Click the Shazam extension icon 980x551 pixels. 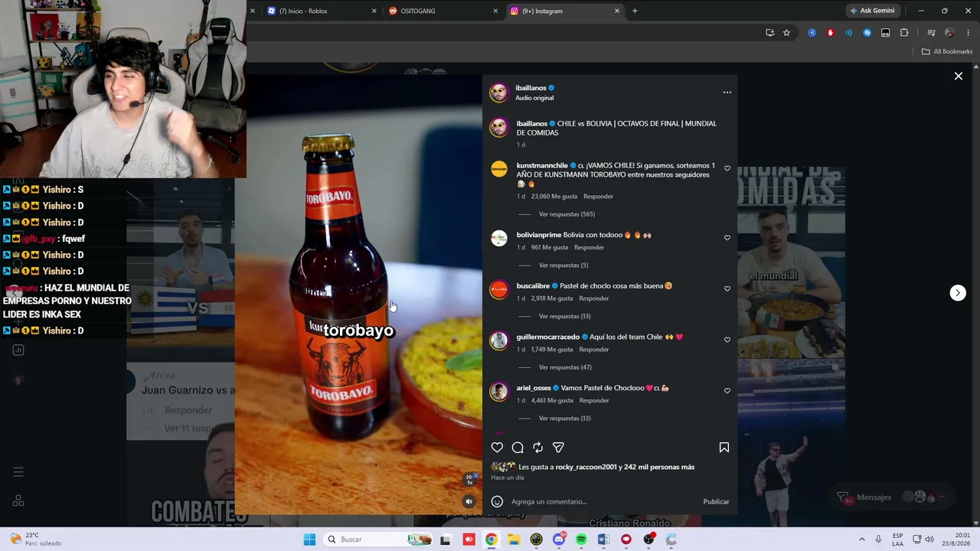tap(867, 33)
